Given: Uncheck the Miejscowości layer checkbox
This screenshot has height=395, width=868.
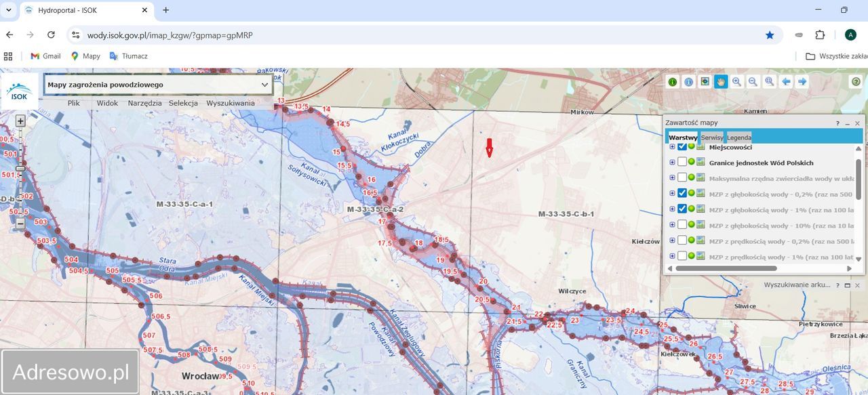Looking at the screenshot, I should (x=682, y=146).
